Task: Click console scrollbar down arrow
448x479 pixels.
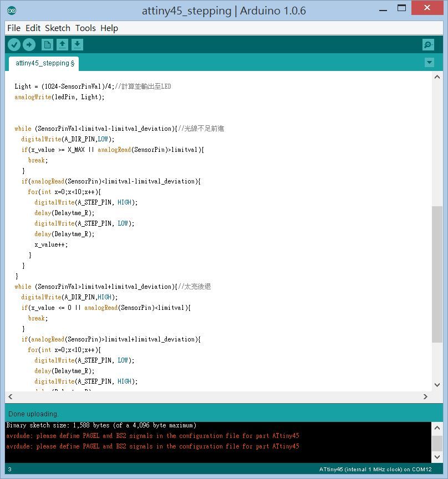Action: pos(437,457)
